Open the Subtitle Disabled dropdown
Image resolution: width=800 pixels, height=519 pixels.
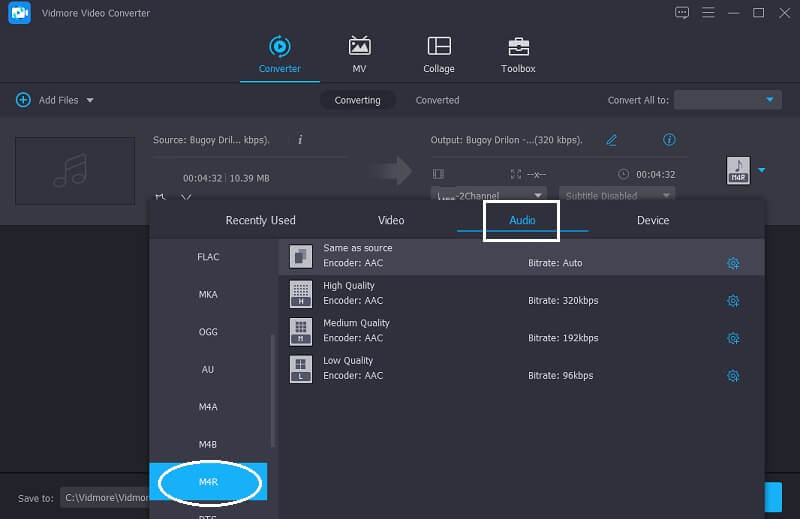[617, 195]
